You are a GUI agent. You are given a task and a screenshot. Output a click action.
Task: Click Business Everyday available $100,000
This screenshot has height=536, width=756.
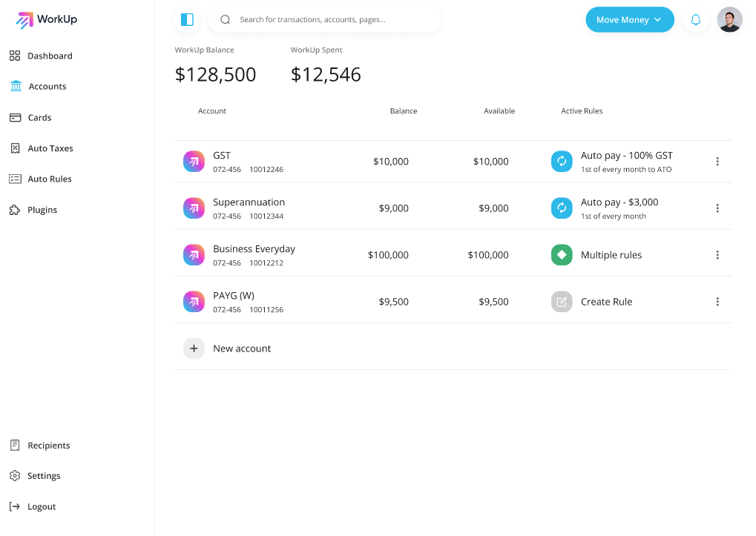point(488,255)
